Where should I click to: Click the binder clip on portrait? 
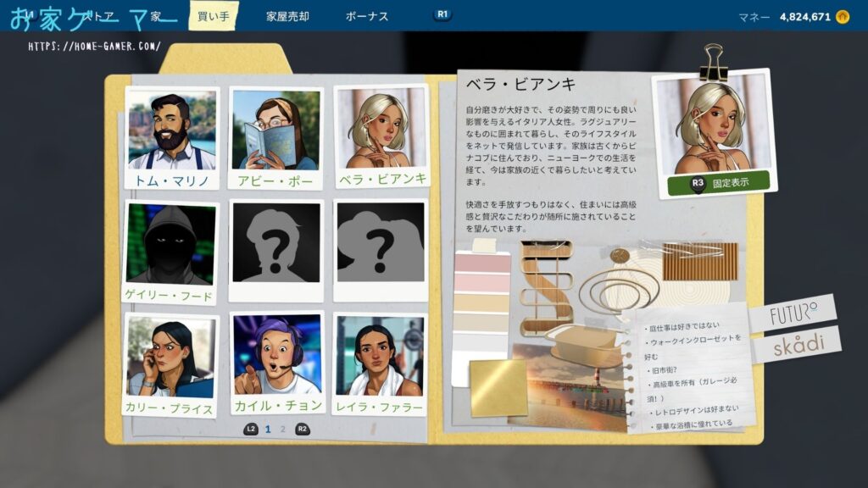click(x=712, y=62)
